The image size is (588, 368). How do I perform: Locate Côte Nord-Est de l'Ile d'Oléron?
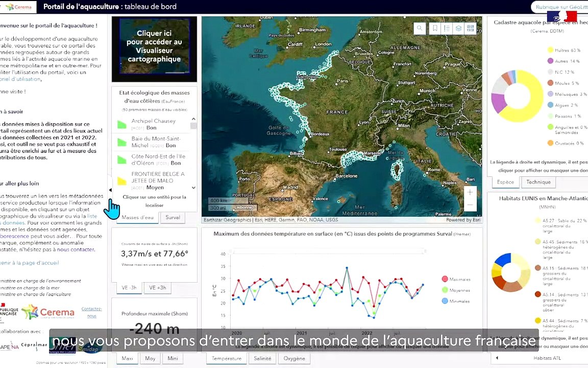pos(152,159)
